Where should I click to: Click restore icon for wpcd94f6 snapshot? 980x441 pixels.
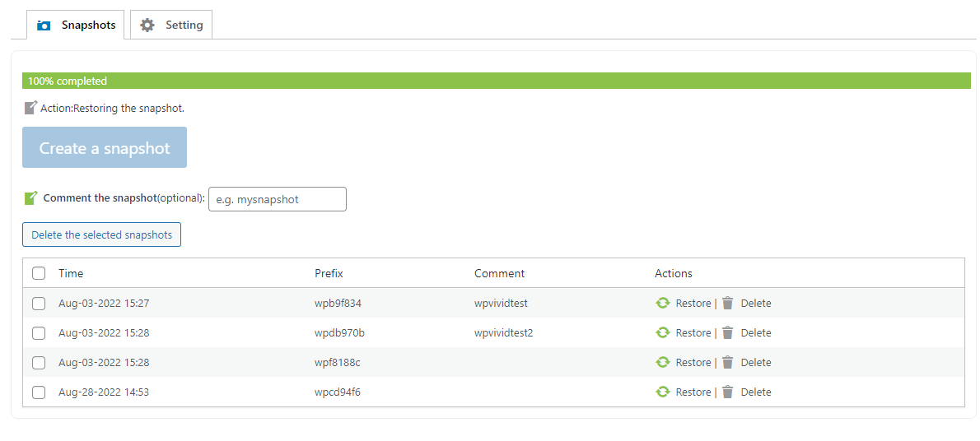(662, 392)
